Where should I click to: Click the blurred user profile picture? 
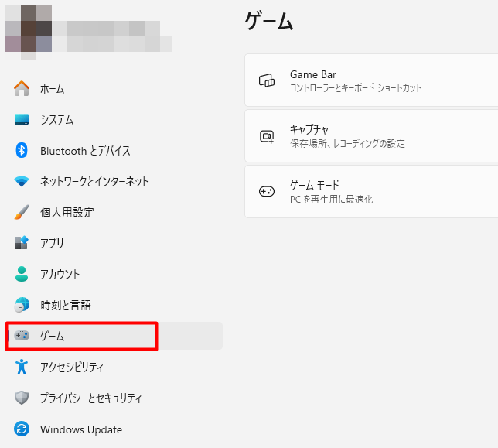[29, 31]
